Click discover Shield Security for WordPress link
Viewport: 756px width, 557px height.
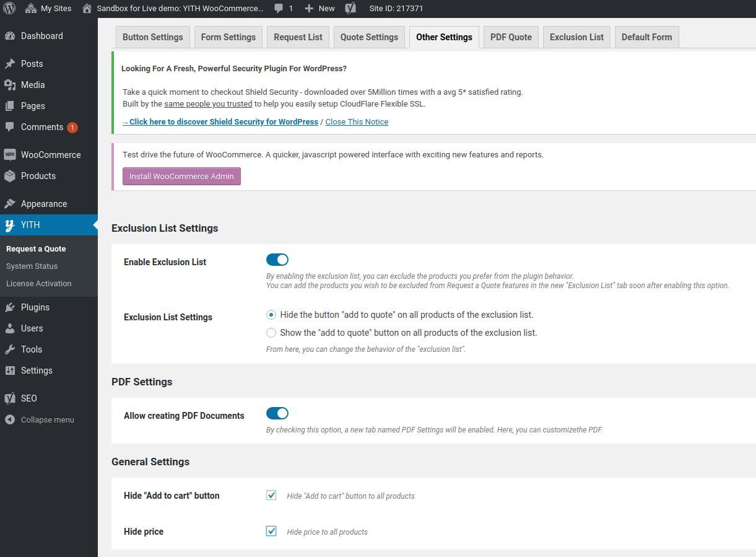pyautogui.click(x=220, y=122)
